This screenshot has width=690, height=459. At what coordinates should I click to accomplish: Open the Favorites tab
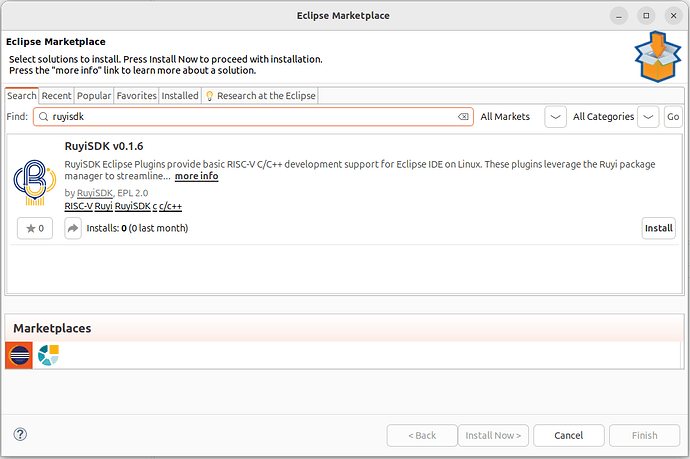[136, 95]
